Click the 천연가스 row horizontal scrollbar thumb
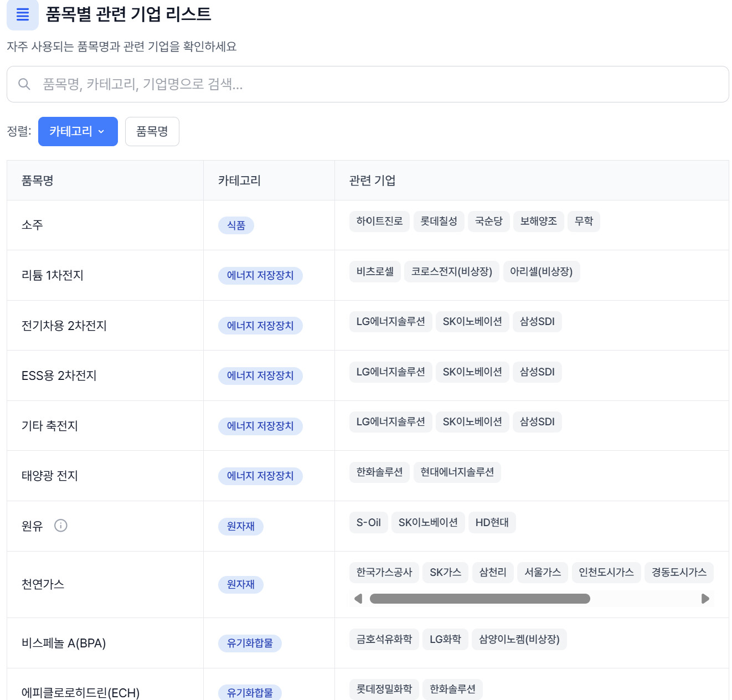 480,599
